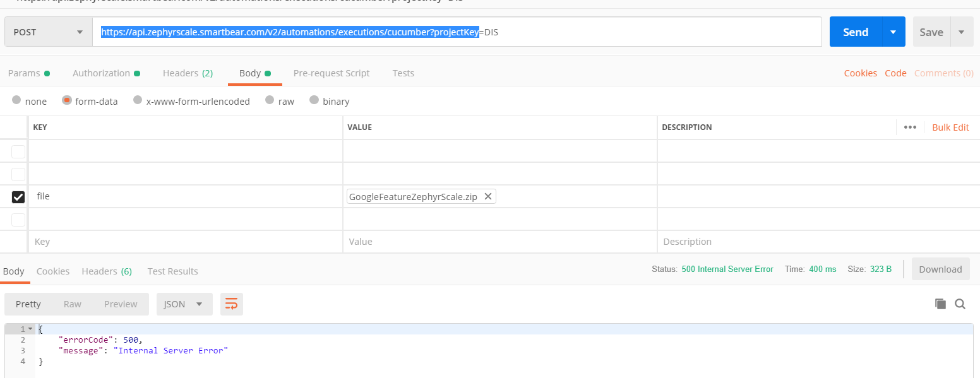Image resolution: width=980 pixels, height=378 pixels.
Task: Copy the response body to clipboard
Action: 940,304
